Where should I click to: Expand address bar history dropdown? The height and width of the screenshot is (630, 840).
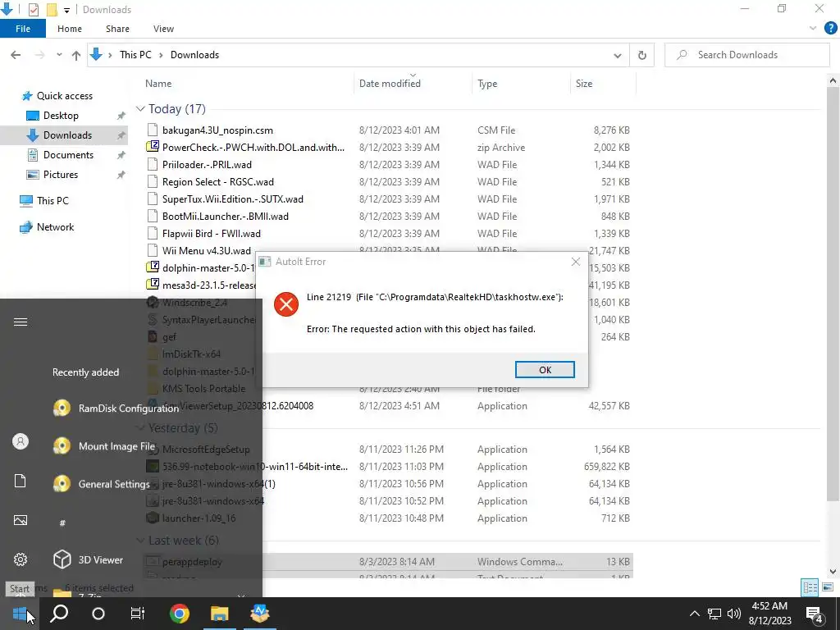(617, 55)
